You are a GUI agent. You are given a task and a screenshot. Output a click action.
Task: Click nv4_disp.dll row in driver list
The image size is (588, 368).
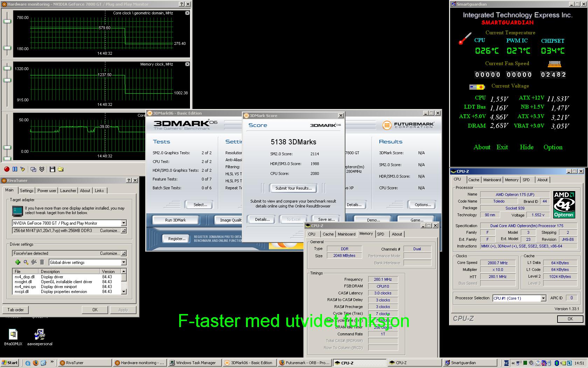point(66,277)
